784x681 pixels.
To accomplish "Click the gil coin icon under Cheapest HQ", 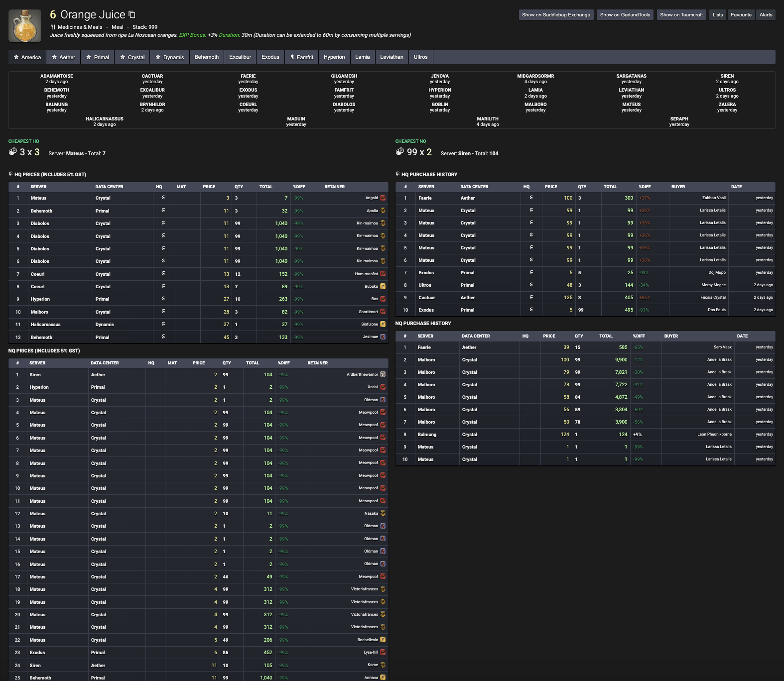I will click(x=13, y=151).
